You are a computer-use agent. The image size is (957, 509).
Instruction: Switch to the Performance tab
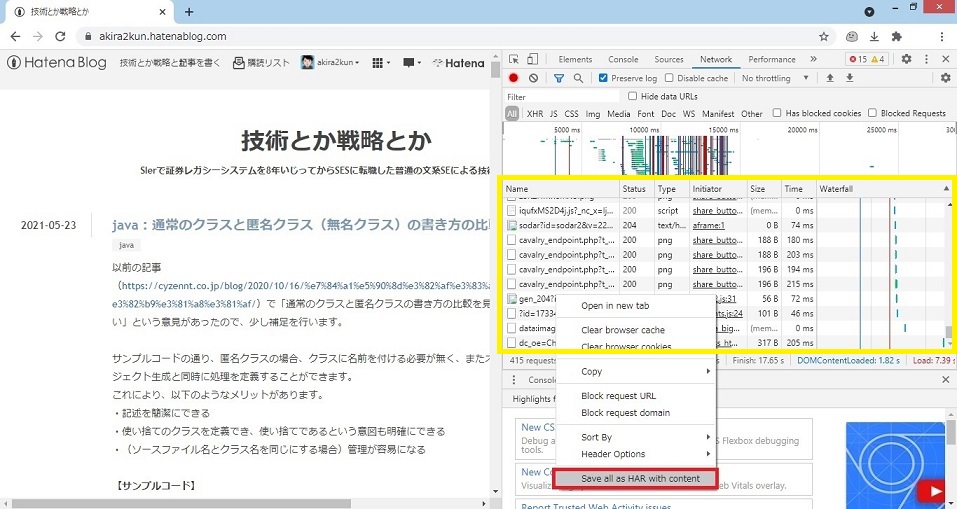(772, 59)
